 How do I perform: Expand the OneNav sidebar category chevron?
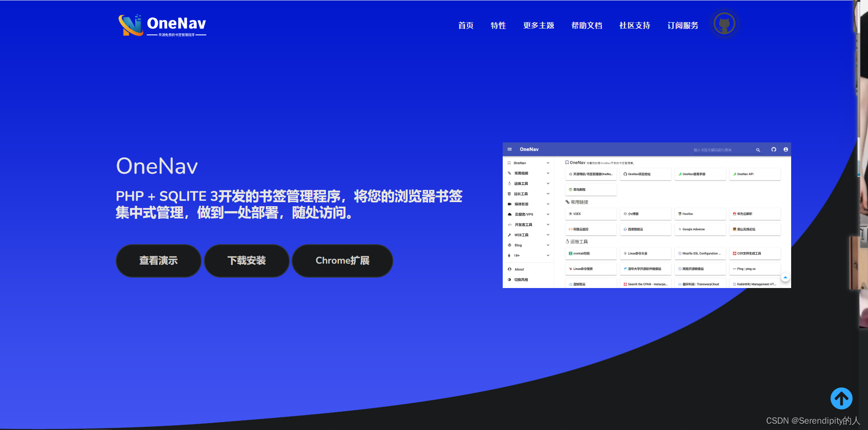point(548,163)
